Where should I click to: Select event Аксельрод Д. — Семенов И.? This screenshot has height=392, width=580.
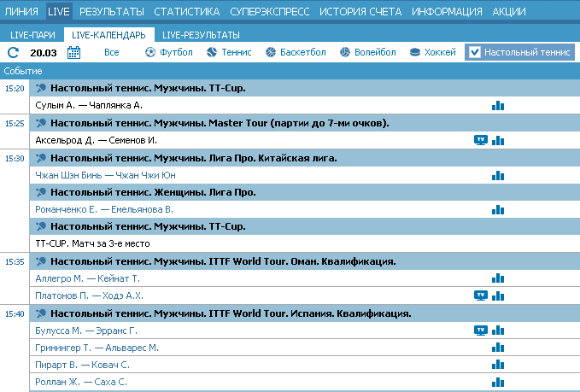[97, 140]
